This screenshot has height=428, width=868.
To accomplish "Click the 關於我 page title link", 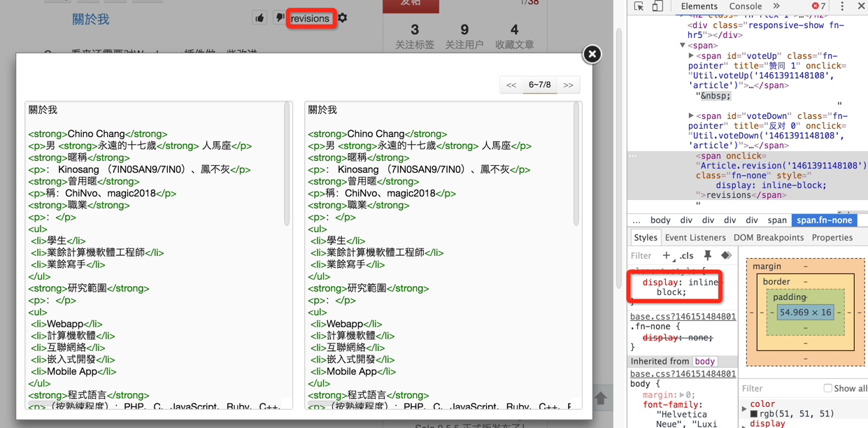I will 91,20.
